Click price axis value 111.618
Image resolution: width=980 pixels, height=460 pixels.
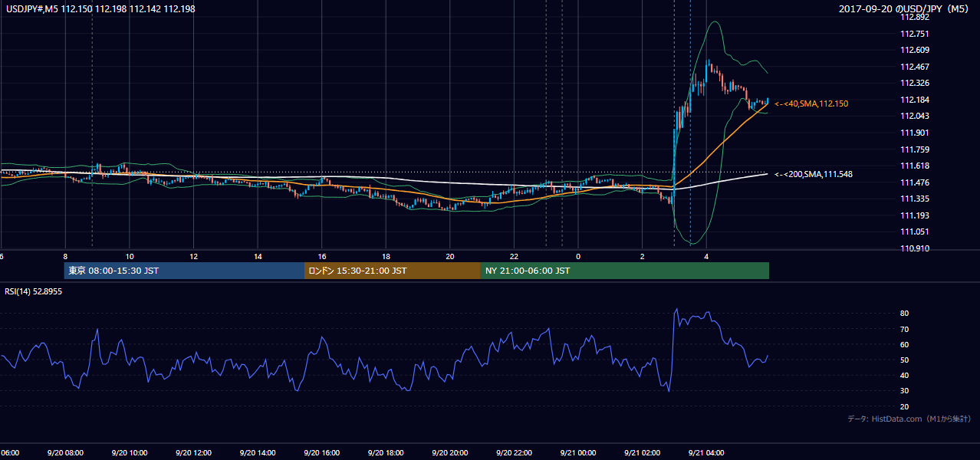pyautogui.click(x=916, y=166)
